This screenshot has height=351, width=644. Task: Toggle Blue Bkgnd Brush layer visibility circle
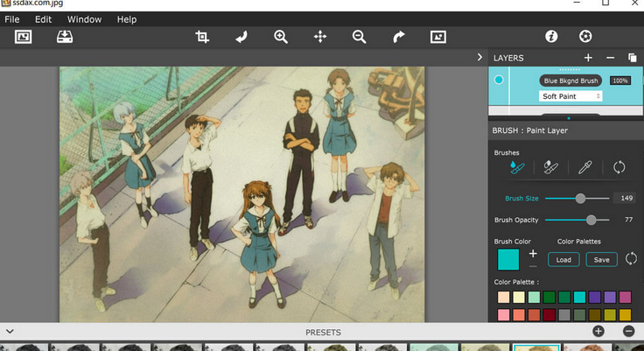click(x=499, y=80)
